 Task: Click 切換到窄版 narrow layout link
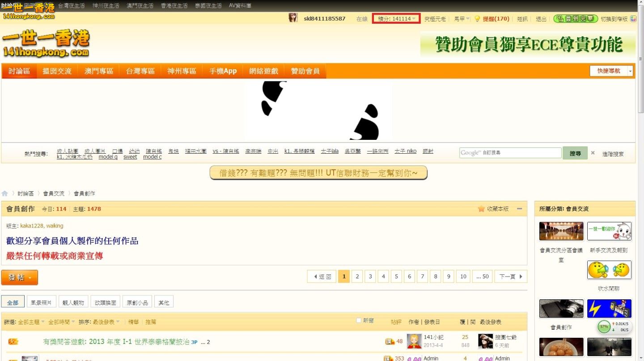(x=614, y=19)
